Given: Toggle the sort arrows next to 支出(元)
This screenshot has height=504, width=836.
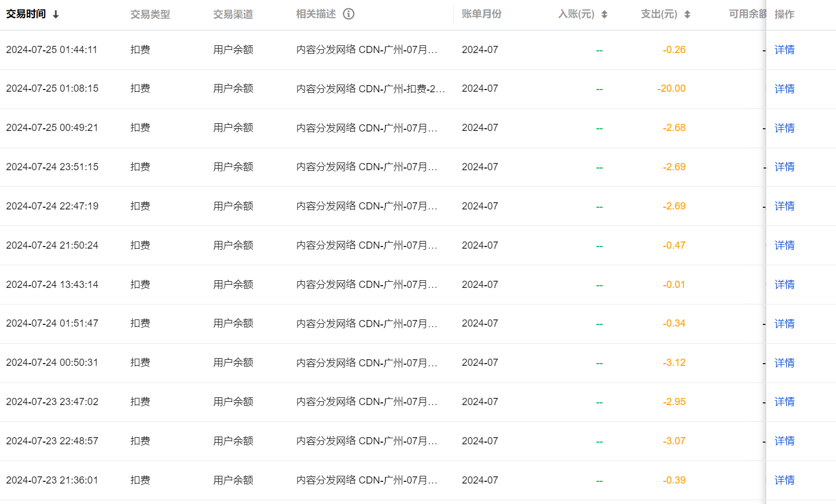Looking at the screenshot, I should click(x=687, y=14).
